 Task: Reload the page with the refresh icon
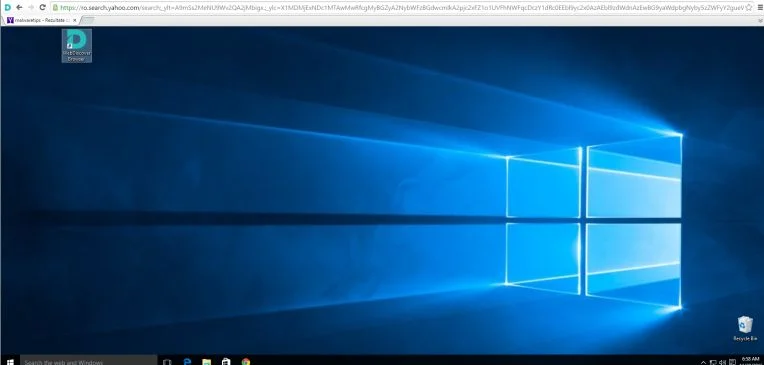click(42, 8)
